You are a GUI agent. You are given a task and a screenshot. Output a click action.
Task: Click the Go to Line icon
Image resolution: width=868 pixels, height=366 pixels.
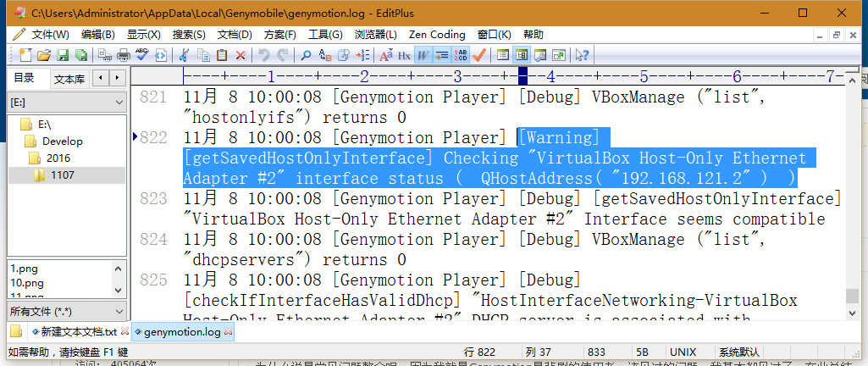pyautogui.click(x=362, y=55)
